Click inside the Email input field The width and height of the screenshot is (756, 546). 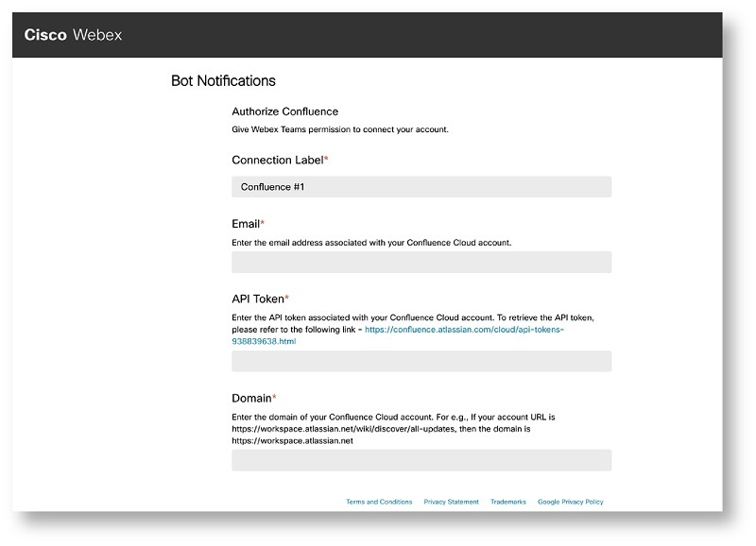coord(422,260)
